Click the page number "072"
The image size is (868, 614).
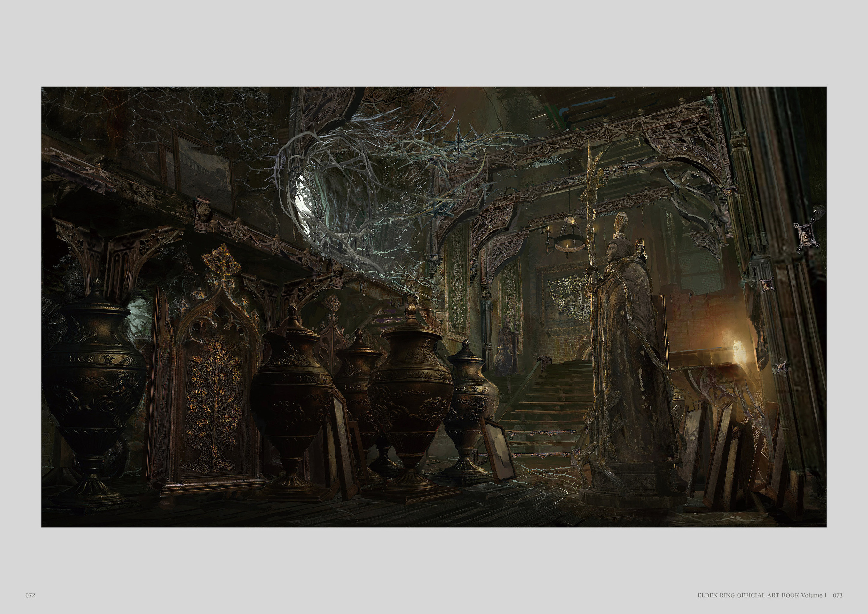pos(30,595)
